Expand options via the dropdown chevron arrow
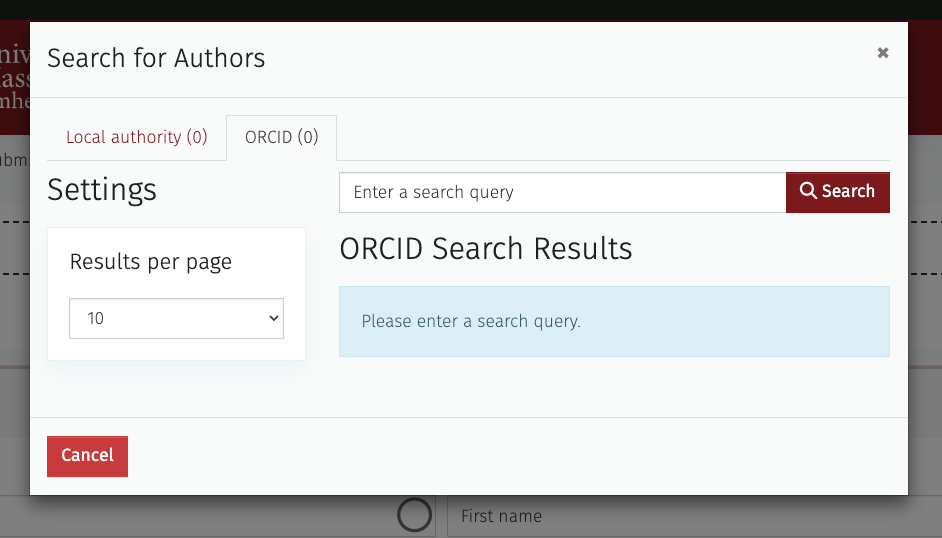The width and height of the screenshot is (942, 538). click(x=273, y=318)
